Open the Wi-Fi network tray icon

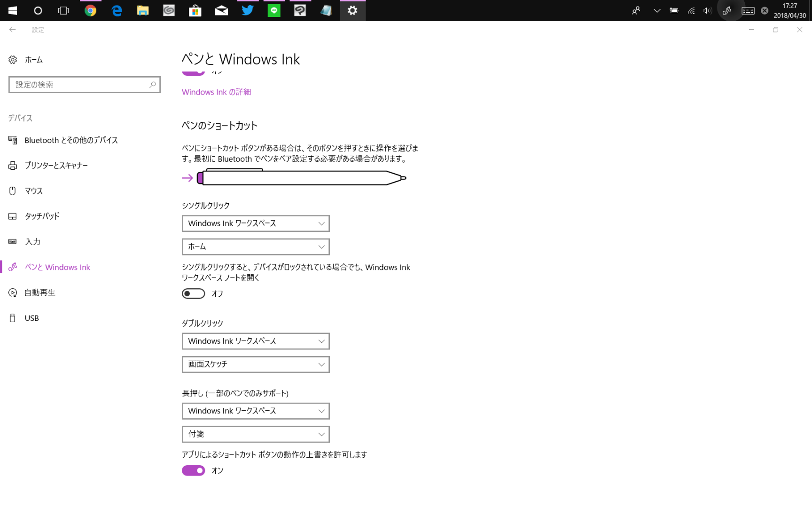[x=691, y=10]
